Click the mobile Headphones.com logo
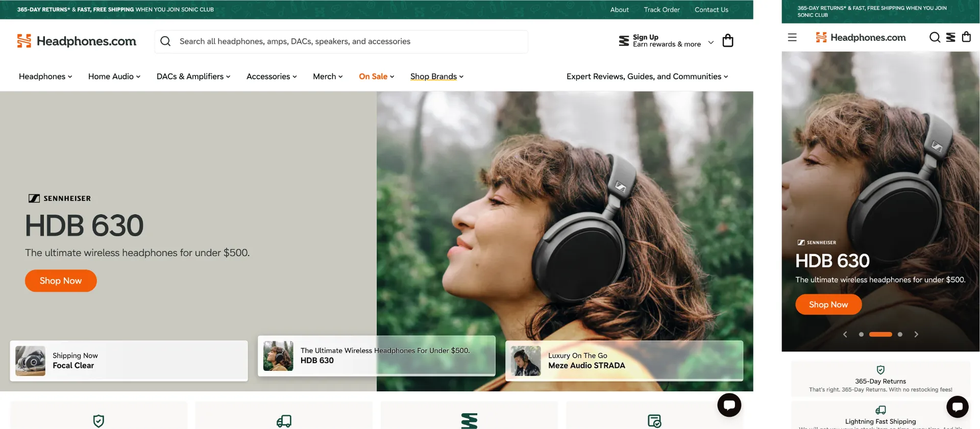 pyautogui.click(x=861, y=37)
